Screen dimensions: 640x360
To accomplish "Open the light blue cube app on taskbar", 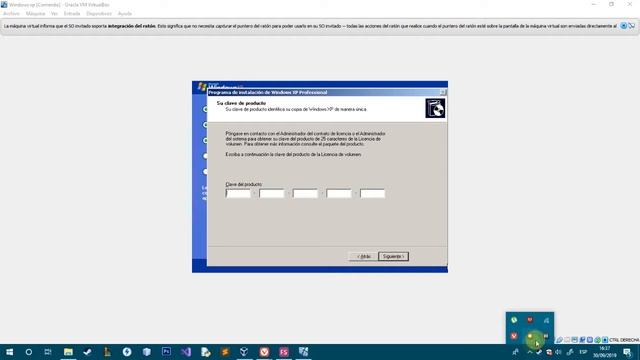I will click(x=147, y=352).
